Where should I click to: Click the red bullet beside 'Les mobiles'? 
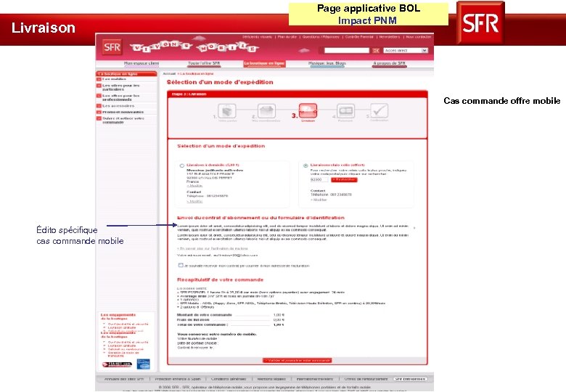(99, 78)
